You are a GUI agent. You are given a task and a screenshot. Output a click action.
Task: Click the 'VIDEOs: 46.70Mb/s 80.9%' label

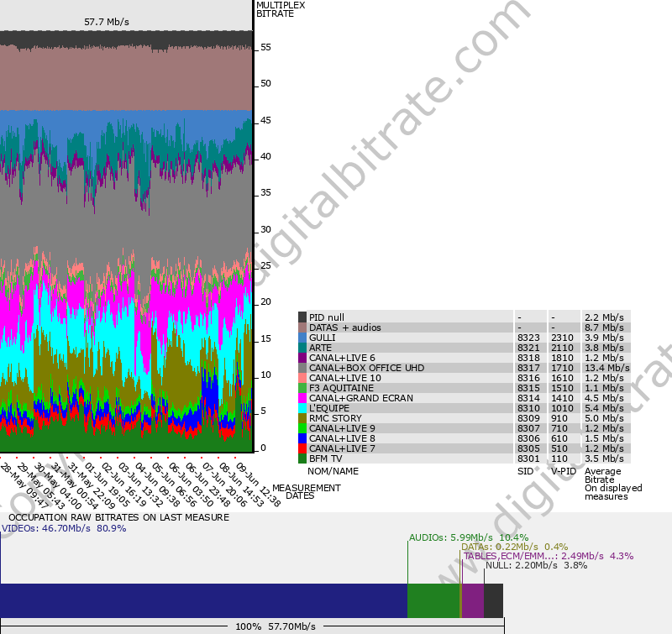[64, 528]
